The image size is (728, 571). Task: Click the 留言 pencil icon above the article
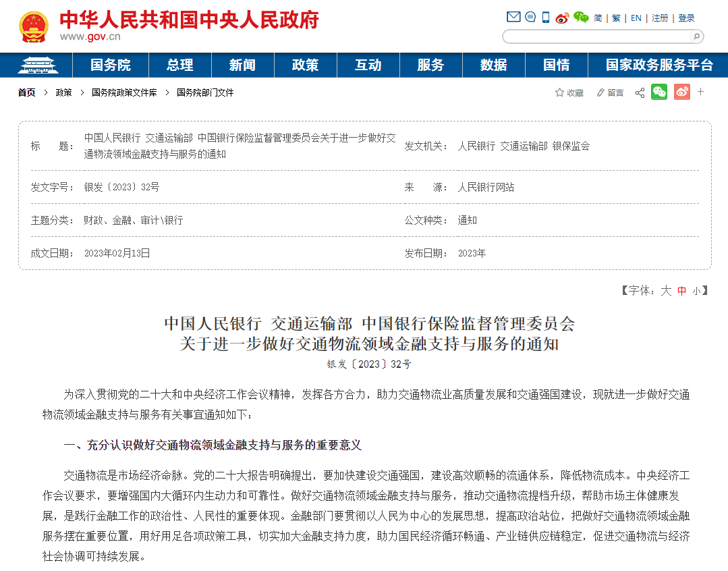(x=601, y=92)
